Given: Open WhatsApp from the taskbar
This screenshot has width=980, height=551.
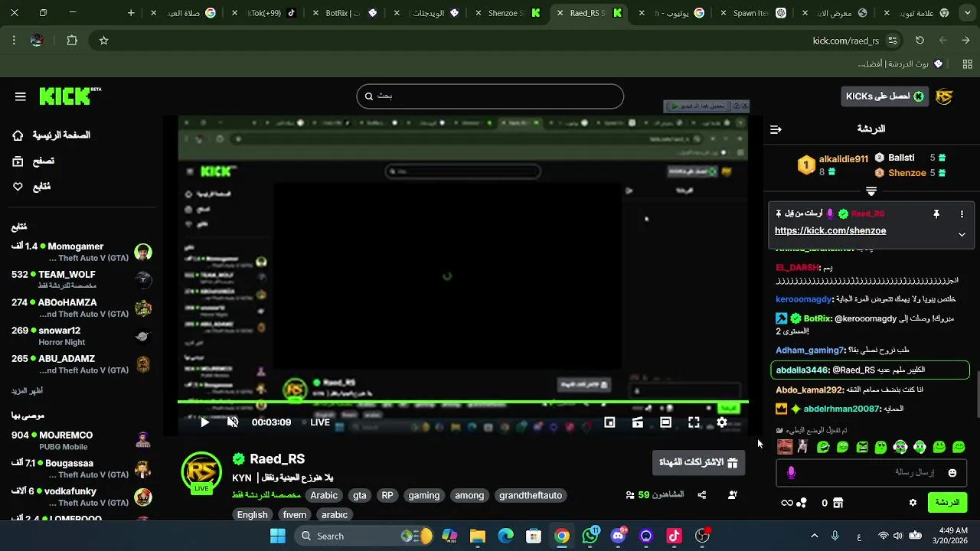Looking at the screenshot, I should point(590,536).
